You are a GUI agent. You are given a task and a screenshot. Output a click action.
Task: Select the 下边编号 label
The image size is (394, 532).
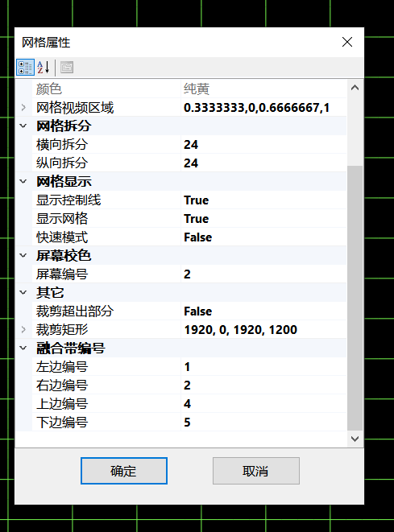coord(62,422)
